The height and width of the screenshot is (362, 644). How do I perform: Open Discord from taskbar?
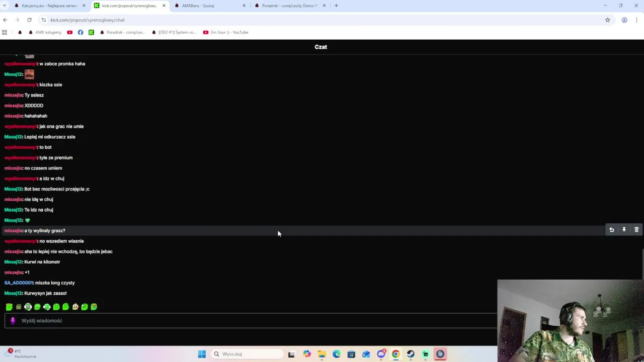[381, 354]
